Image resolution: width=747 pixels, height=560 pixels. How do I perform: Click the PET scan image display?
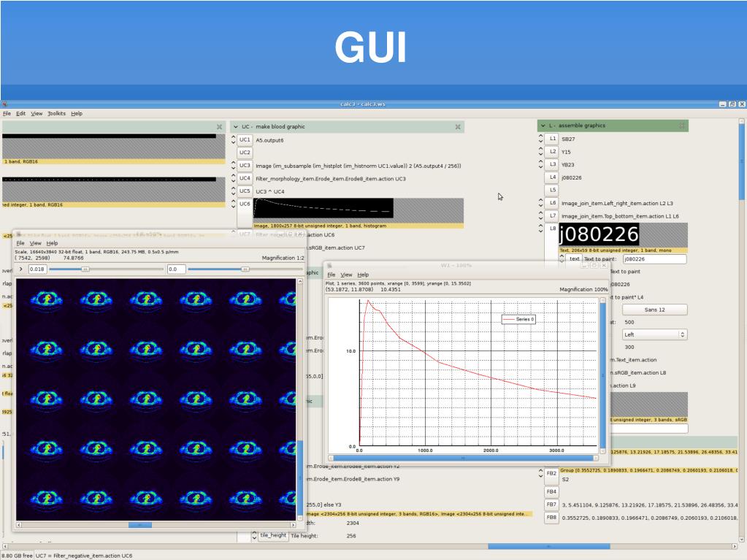pos(156,399)
